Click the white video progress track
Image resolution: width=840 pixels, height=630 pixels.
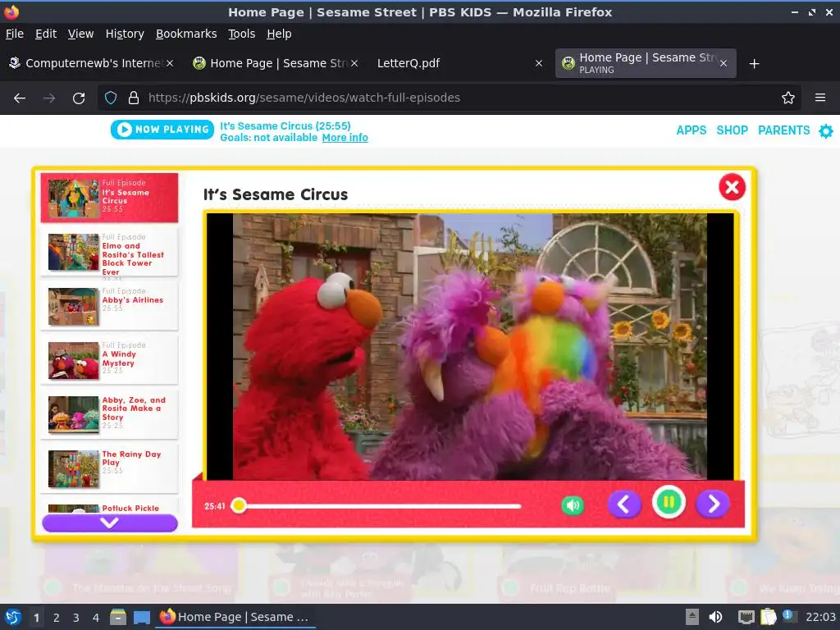pos(381,505)
